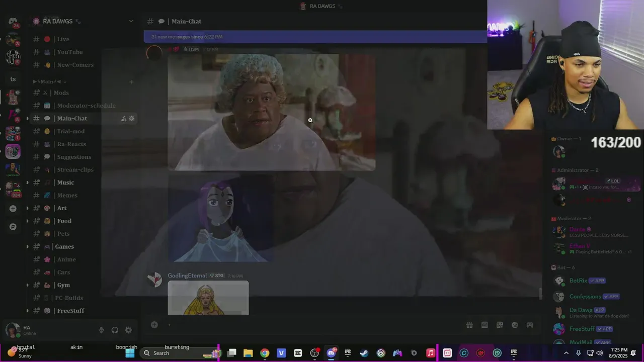Open GodlingEternal's posted image
This screenshot has height=362, width=644.
coord(208,298)
